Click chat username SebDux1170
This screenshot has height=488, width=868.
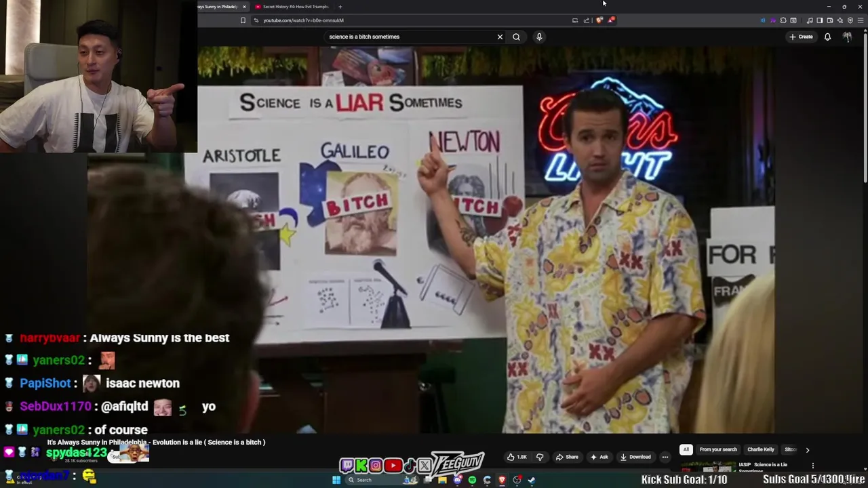tap(55, 407)
